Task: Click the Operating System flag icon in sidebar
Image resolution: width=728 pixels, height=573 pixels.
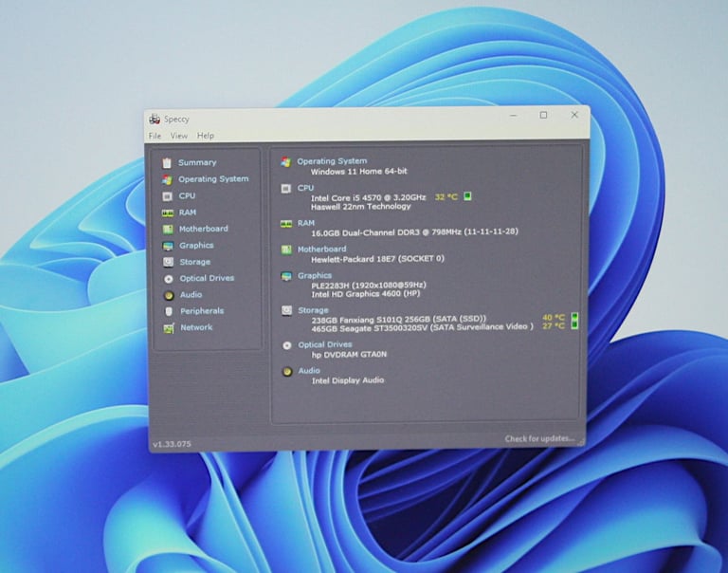Action: (167, 179)
